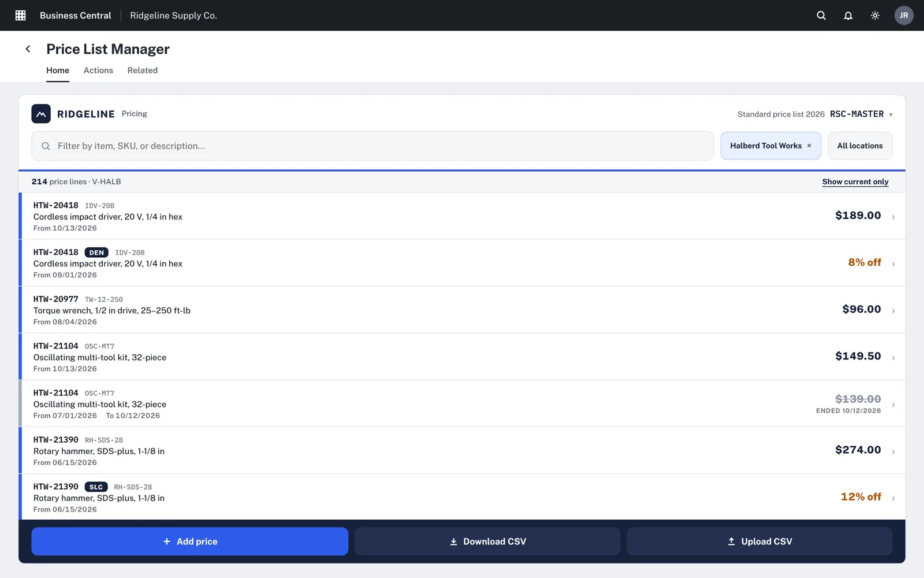Image resolution: width=924 pixels, height=578 pixels.
Task: Expand the RSC-MASTER price list dropdown
Action: pos(861,114)
